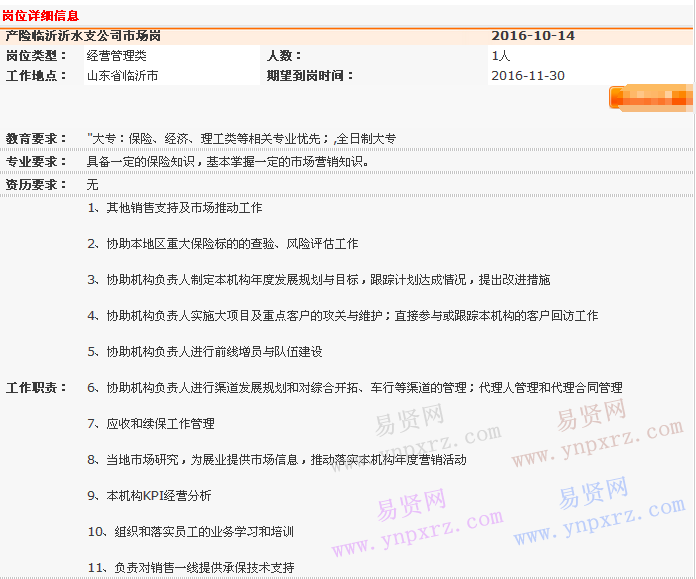Click duty 2 about 风险评估工作

pyautogui.click(x=222, y=244)
